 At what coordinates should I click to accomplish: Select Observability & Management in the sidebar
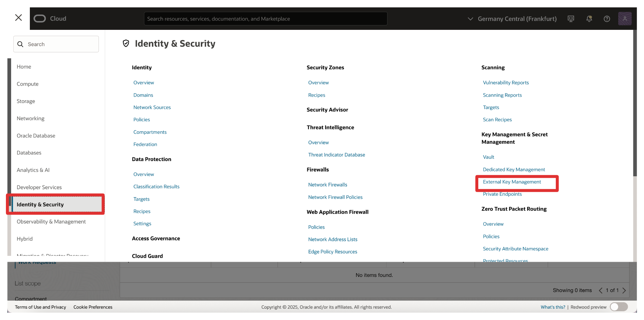click(x=51, y=222)
